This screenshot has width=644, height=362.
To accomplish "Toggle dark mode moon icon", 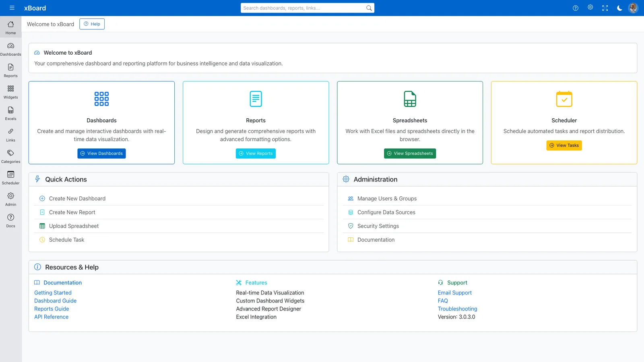I will click(619, 8).
